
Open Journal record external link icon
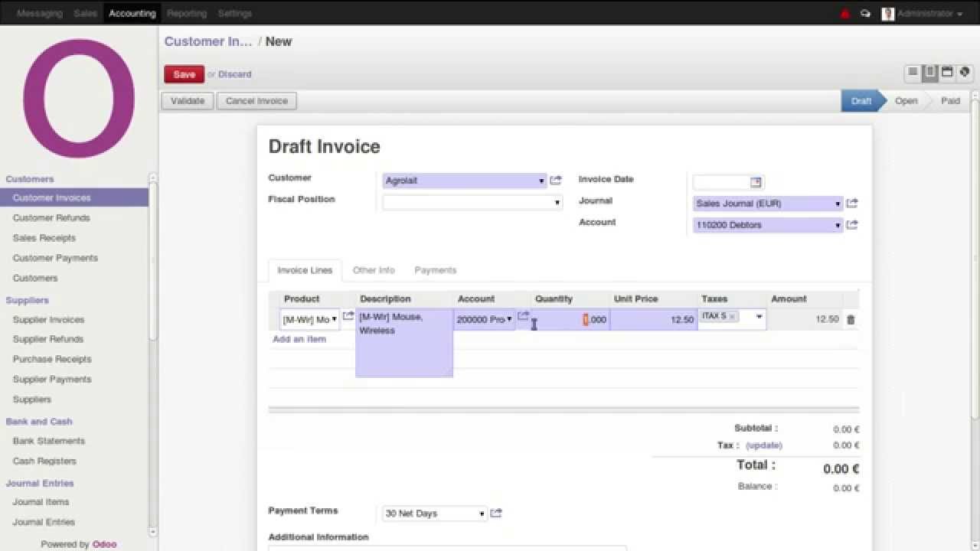[852, 204]
